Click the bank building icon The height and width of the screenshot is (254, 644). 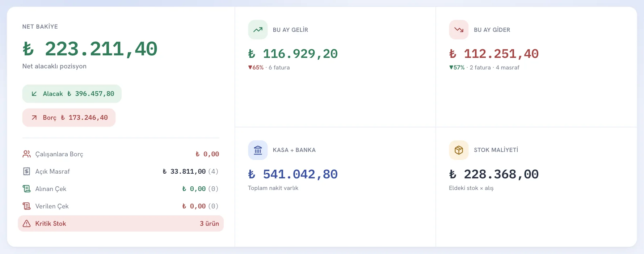coord(258,150)
